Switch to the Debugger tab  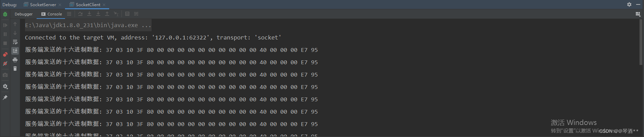click(24, 14)
